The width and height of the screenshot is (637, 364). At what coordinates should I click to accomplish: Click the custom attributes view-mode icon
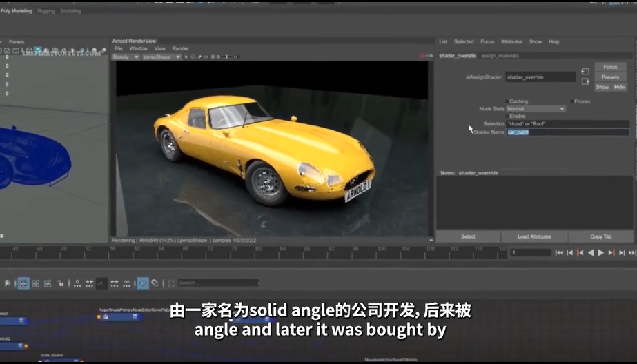127,283
